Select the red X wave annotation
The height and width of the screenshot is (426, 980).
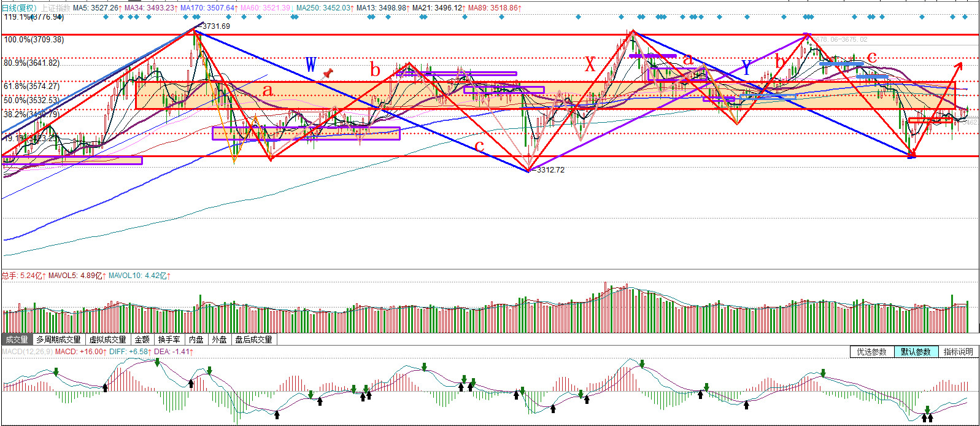tap(590, 64)
